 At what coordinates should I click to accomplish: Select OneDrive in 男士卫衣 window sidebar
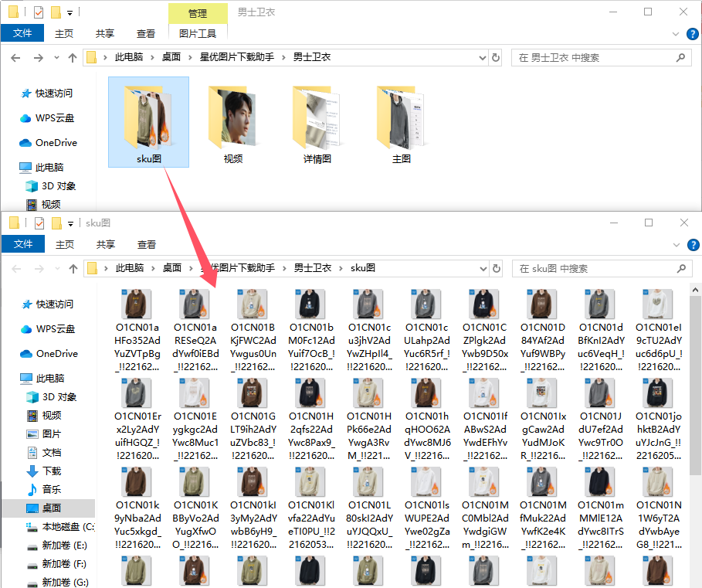(49, 143)
